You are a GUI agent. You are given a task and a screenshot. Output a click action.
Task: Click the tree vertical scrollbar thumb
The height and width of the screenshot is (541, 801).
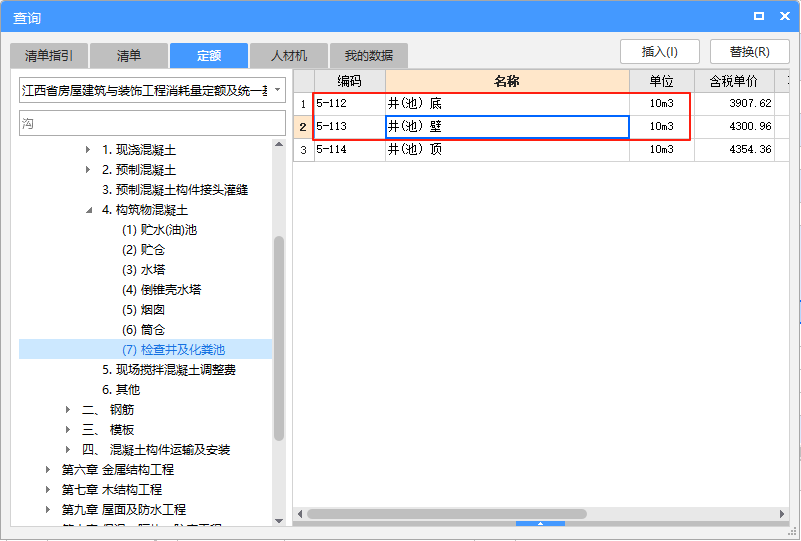[279, 338]
